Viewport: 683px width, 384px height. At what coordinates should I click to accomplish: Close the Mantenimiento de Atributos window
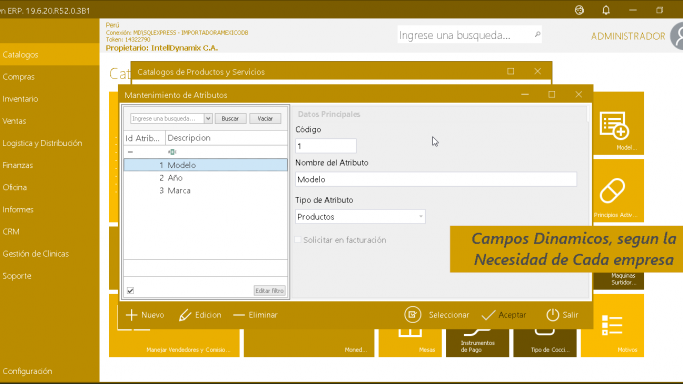[578, 94]
